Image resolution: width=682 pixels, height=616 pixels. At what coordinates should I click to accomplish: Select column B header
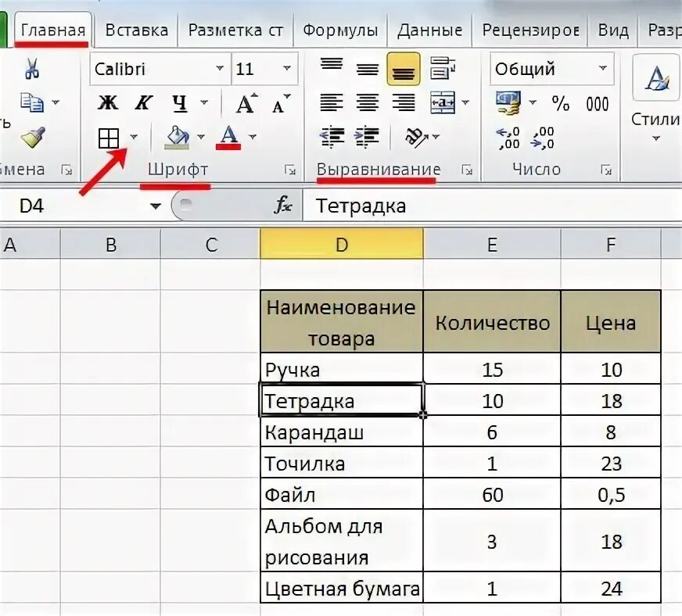pyautogui.click(x=110, y=245)
